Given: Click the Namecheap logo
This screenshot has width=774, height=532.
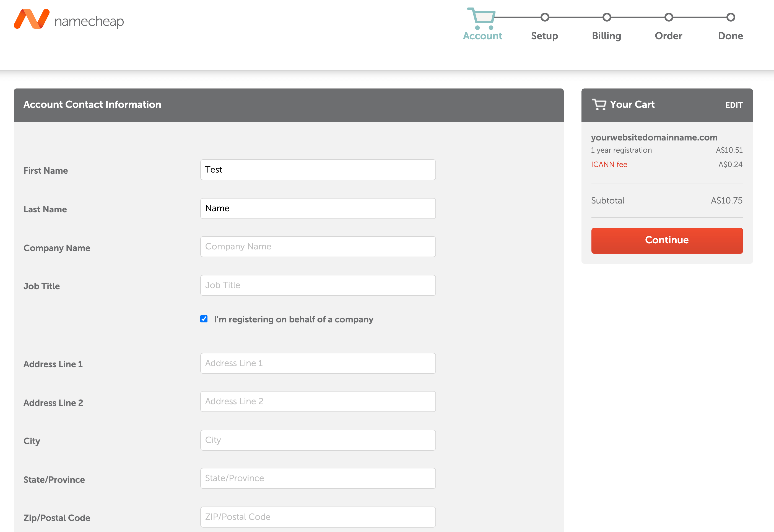Looking at the screenshot, I should pos(69,19).
